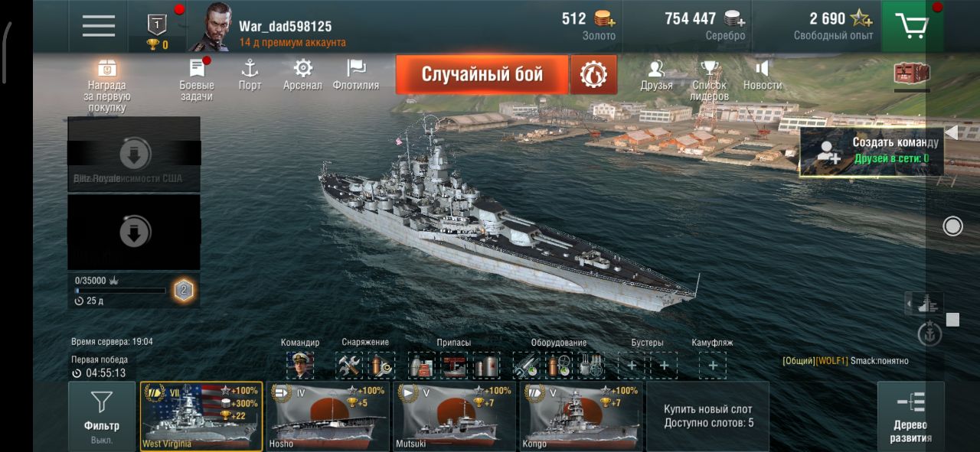Image resolution: width=980 pixels, height=452 pixels.
Task: Go to Порт anchor icon
Action: click(x=250, y=76)
